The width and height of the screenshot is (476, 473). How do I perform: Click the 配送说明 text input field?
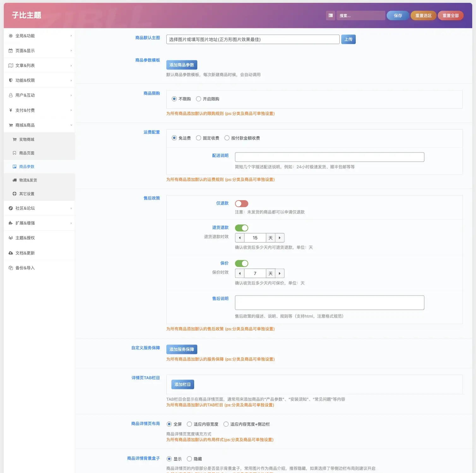(329, 157)
